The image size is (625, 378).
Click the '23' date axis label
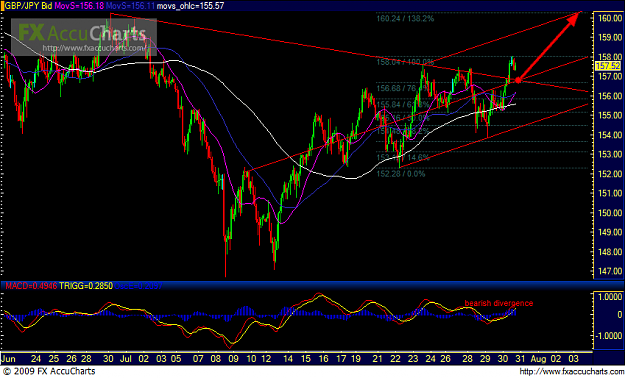point(413,358)
